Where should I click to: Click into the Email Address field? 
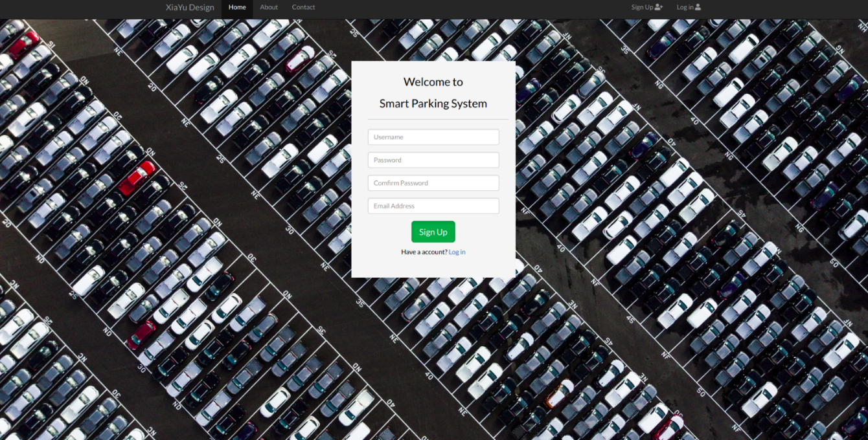pyautogui.click(x=433, y=206)
